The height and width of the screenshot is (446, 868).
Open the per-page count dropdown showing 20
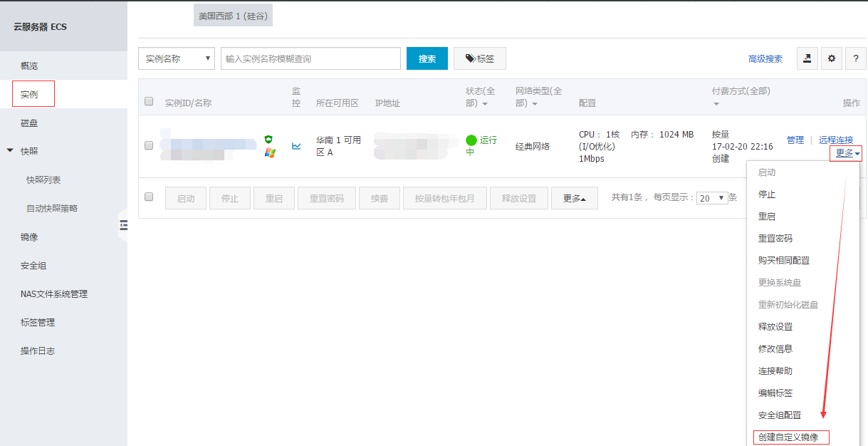[x=711, y=198]
